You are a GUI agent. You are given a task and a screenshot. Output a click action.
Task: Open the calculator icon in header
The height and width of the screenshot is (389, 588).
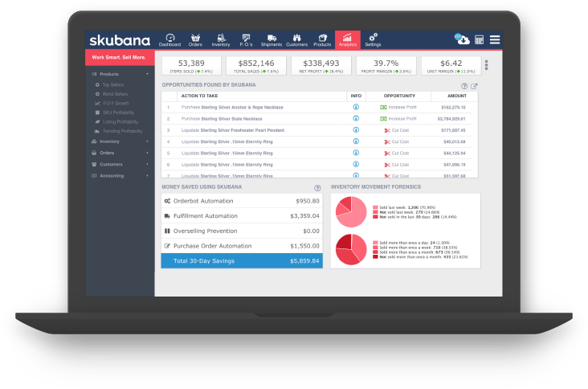[x=480, y=39]
